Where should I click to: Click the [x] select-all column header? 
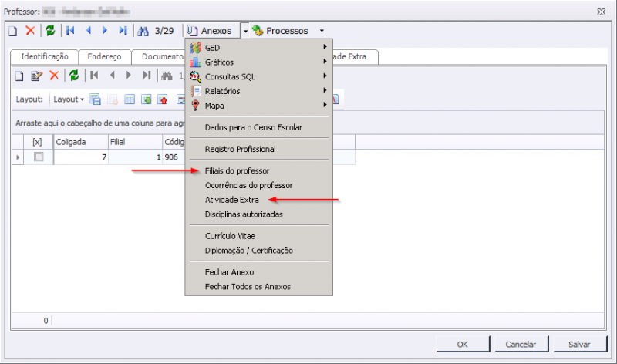point(37,142)
